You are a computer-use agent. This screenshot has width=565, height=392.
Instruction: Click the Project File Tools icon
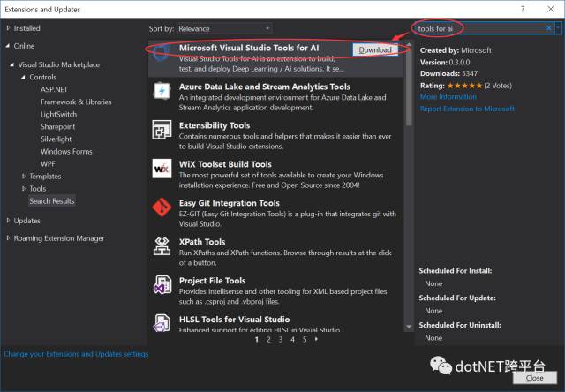click(x=162, y=284)
